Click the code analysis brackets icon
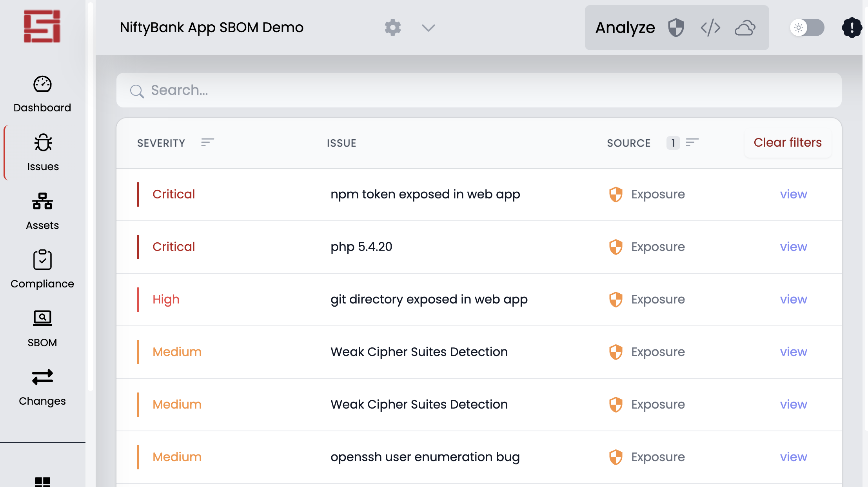The height and width of the screenshot is (487, 868). pyautogui.click(x=710, y=28)
